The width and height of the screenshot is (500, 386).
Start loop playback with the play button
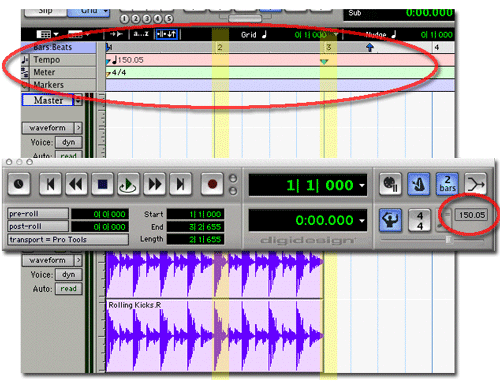coord(128,184)
